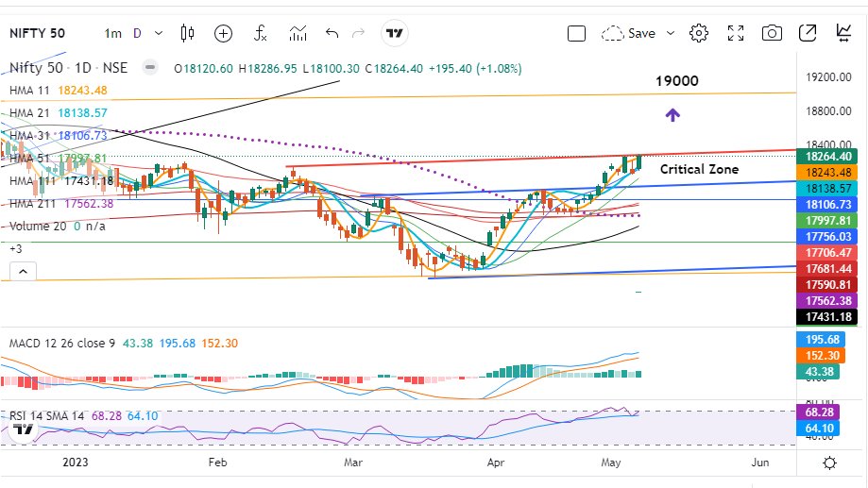Viewport: 868px width, 488px height.
Task: Click the MACD 195.68 value tag
Action: click(822, 340)
